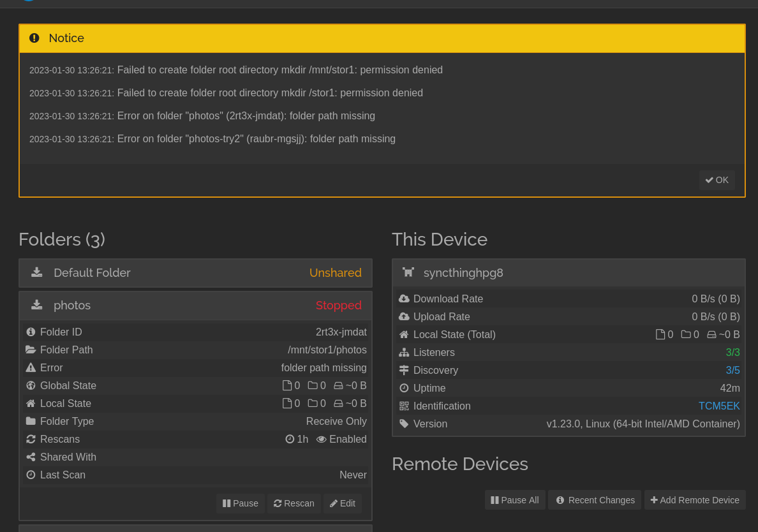
Task: Expand the Default Folder panel
Action: (195, 273)
